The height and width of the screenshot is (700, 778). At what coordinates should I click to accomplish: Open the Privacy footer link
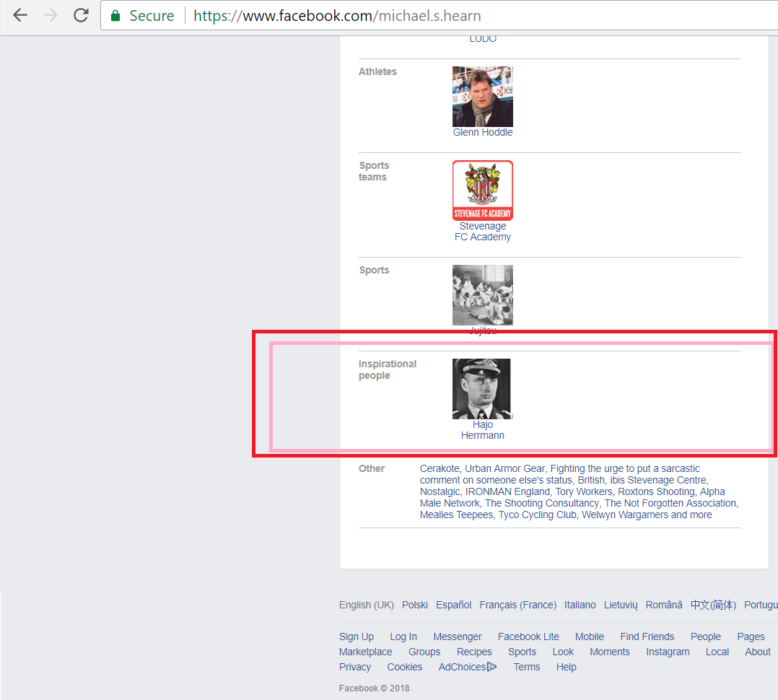pos(355,668)
